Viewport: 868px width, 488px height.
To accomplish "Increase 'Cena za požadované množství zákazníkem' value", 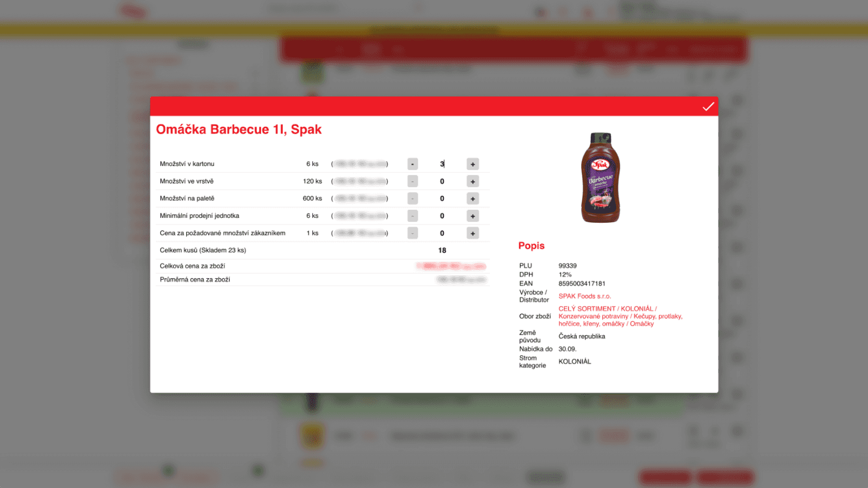I will point(472,233).
